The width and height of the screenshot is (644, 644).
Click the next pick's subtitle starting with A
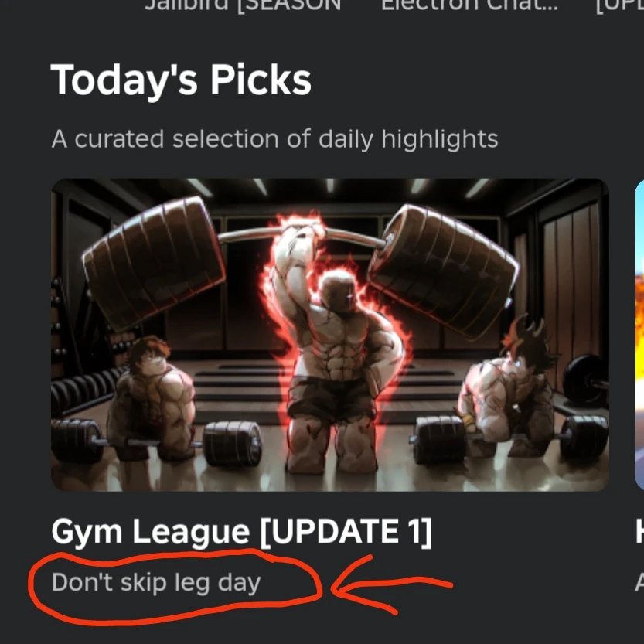click(639, 582)
